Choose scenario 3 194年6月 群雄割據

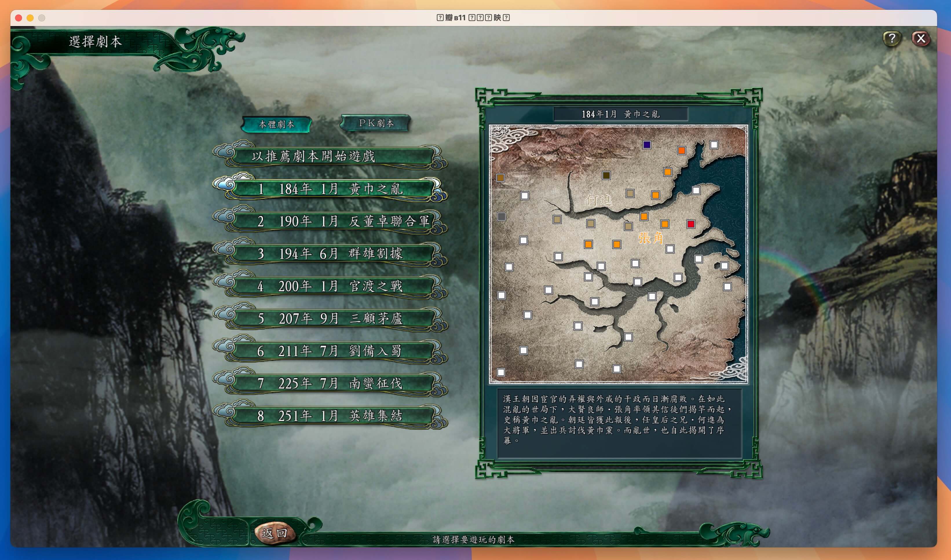[x=331, y=254]
